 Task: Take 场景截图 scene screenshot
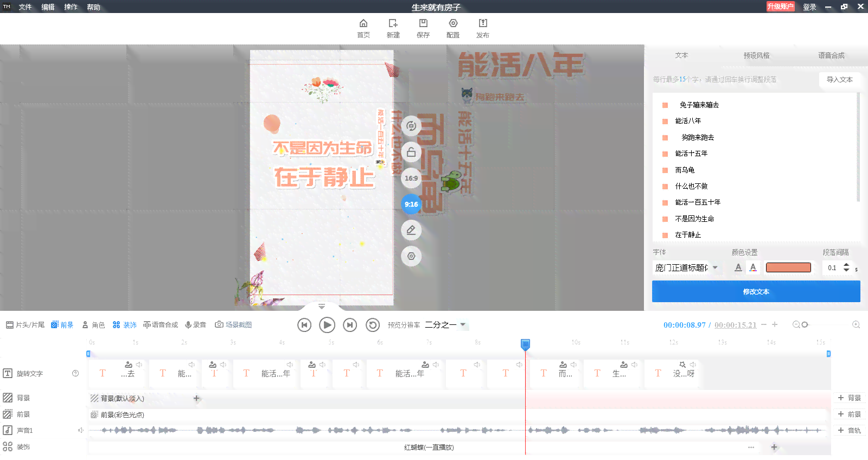point(233,325)
